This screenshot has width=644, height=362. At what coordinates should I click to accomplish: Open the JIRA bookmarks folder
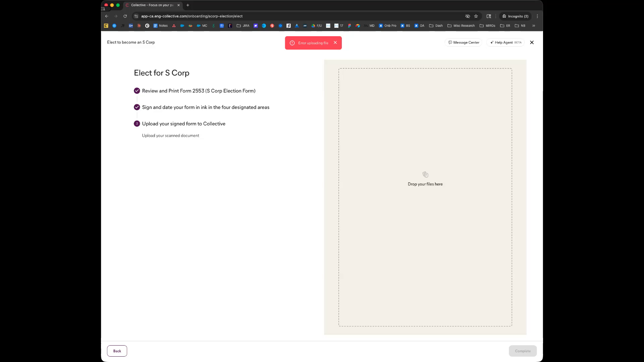(243, 26)
